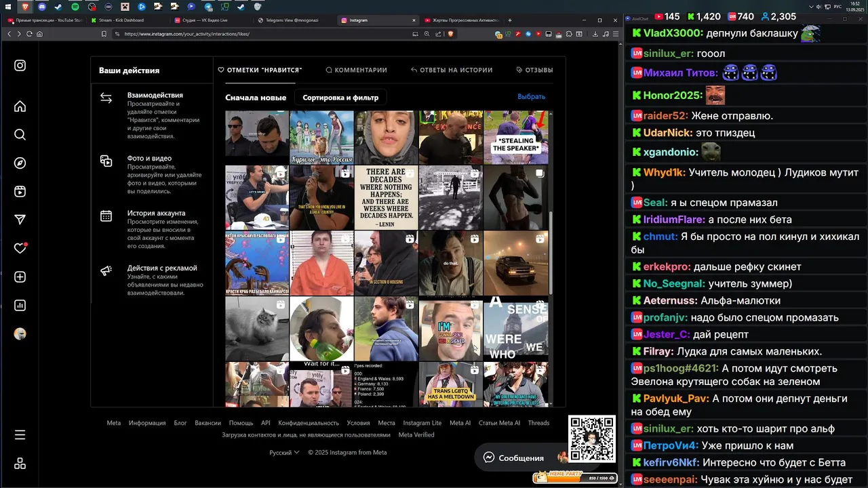Open Direct messages paper plane icon

tap(20, 220)
